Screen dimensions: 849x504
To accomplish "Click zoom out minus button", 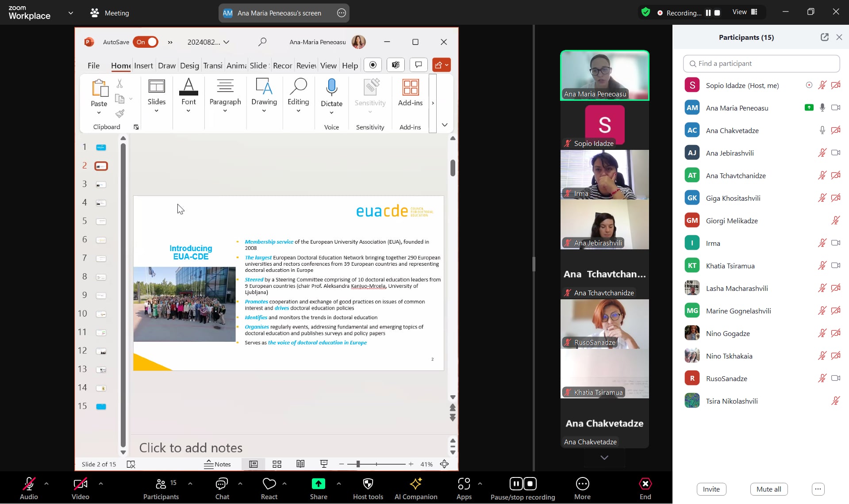I will point(342,464).
